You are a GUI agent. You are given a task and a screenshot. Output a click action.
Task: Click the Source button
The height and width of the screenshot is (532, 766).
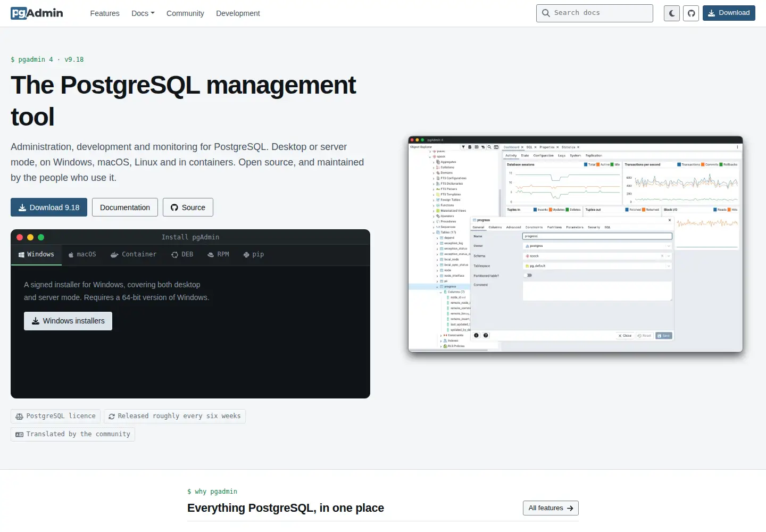pos(188,207)
